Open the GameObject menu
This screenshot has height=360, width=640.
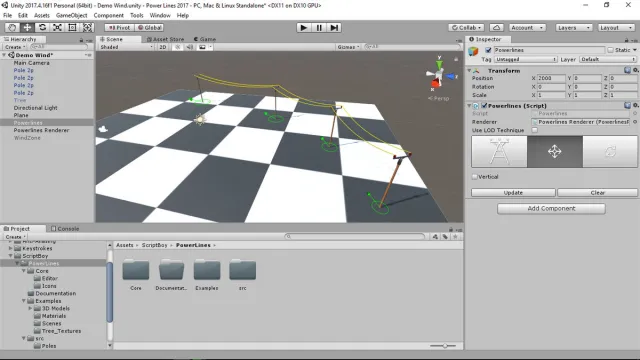[x=71, y=15]
